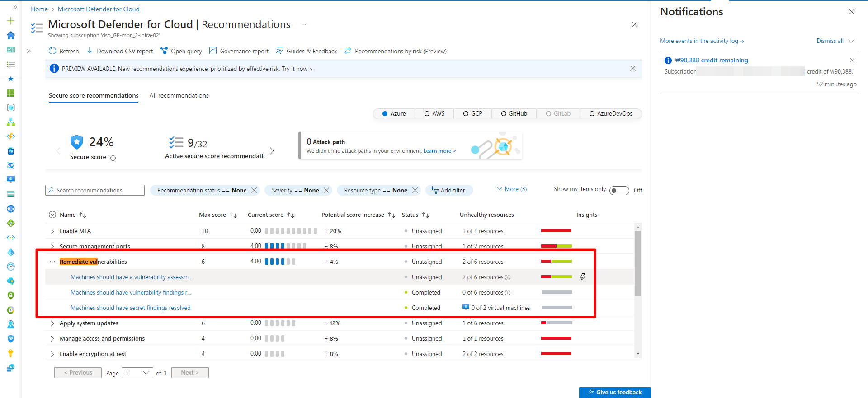868x398 pixels.
Task: Click the next arrow beside Active secure score recommendations
Action: point(272,150)
